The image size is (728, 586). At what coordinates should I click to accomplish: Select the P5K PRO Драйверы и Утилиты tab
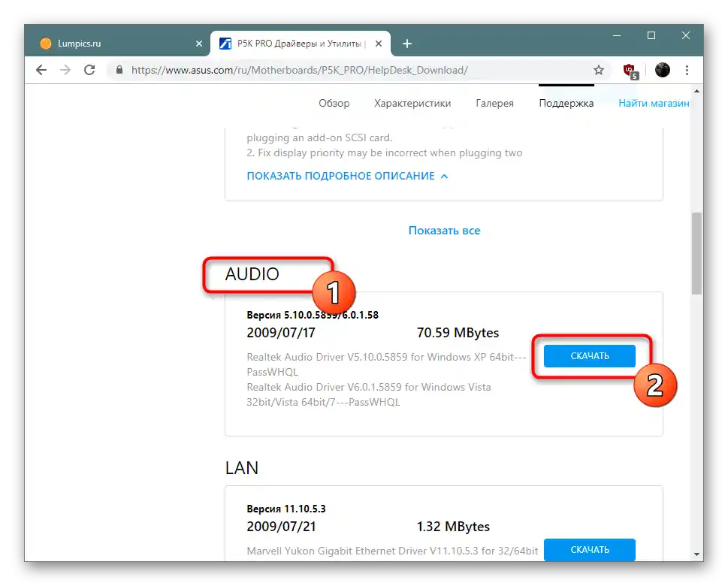coord(300,44)
